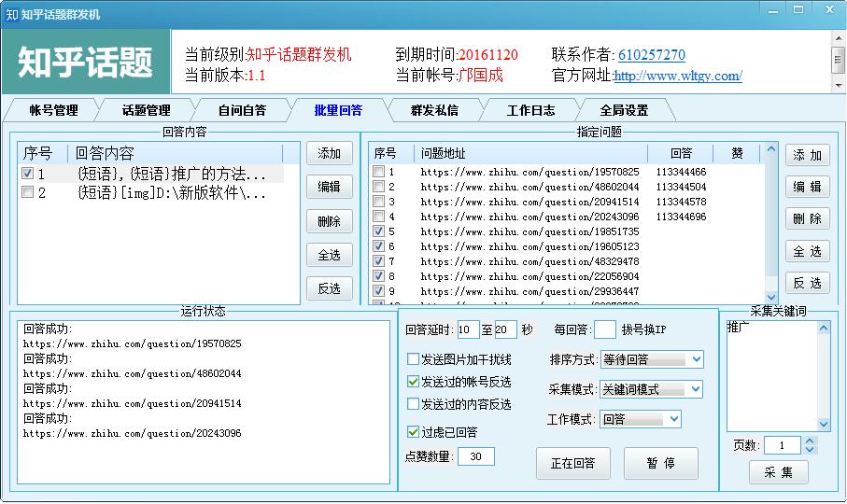
Task: Check question row 2 with question/48602044
Action: pyautogui.click(x=378, y=187)
